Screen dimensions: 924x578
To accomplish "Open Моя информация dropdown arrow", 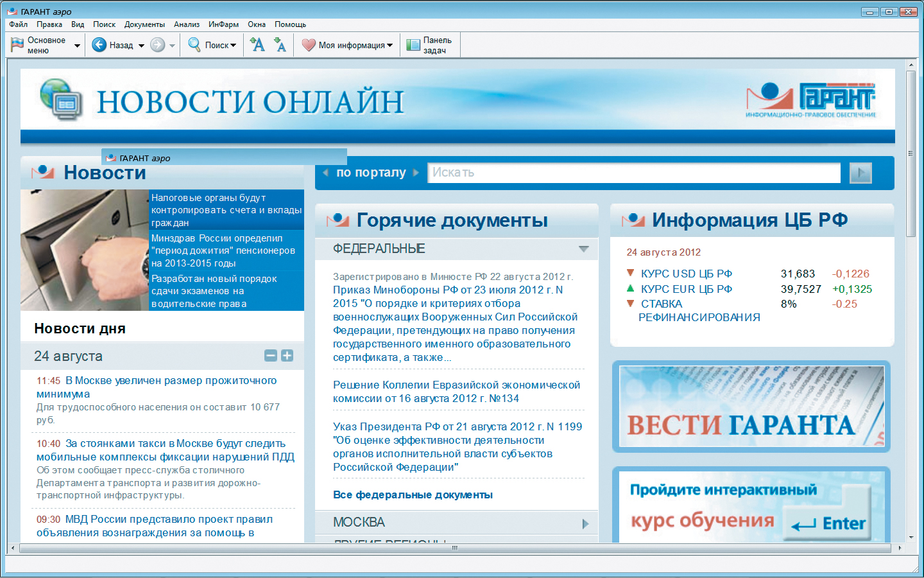I will click(x=389, y=46).
